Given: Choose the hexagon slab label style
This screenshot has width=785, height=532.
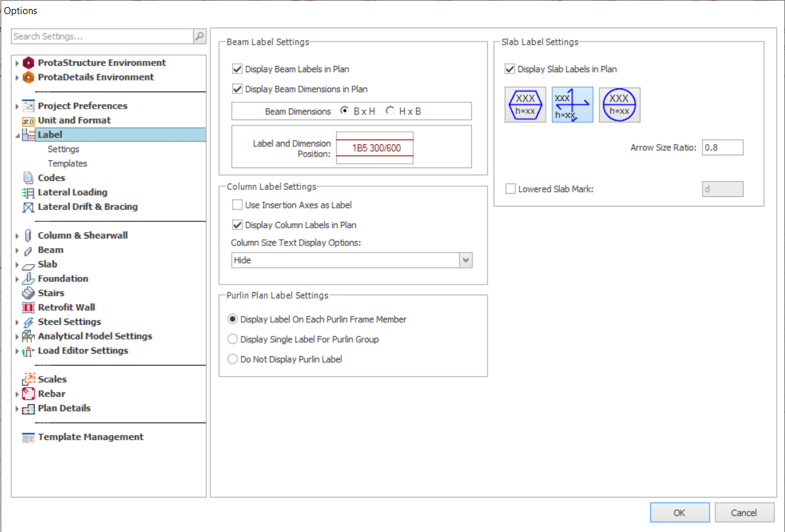Looking at the screenshot, I should [x=525, y=105].
